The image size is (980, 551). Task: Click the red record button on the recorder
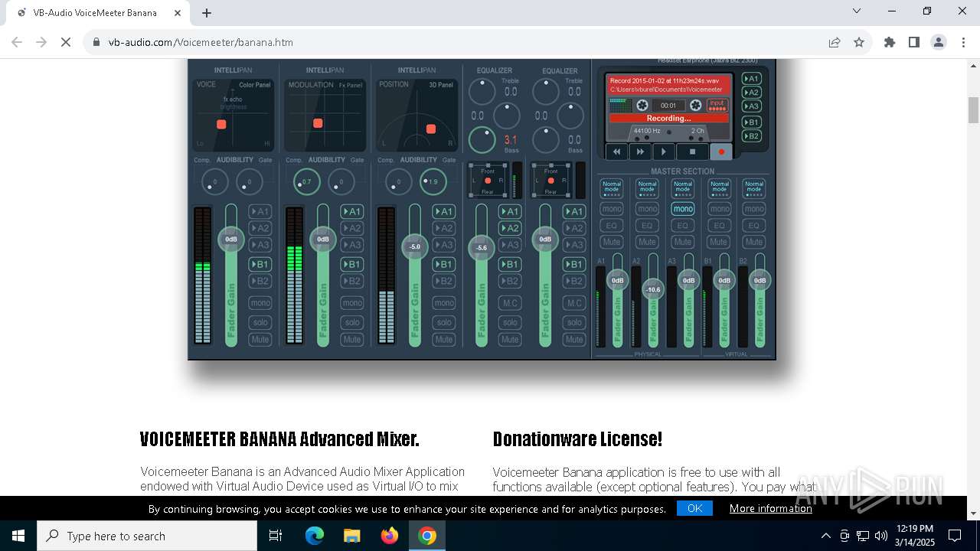[x=720, y=152]
